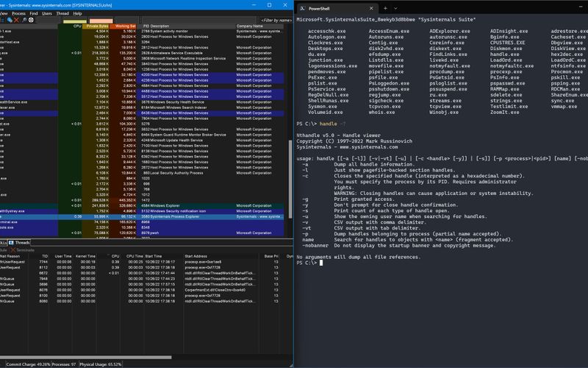Open the Users menu

coord(46,13)
